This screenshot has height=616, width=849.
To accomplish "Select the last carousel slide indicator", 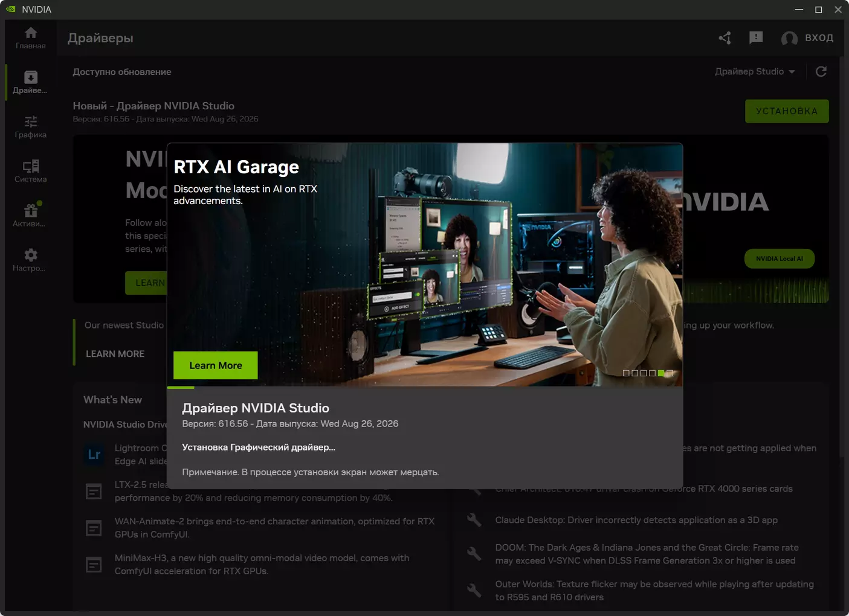I will [670, 373].
